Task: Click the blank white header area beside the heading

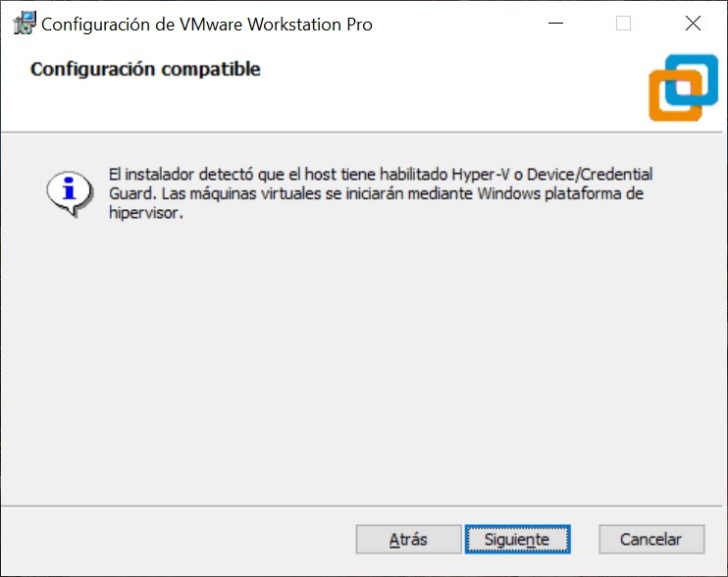Action: pos(442,88)
